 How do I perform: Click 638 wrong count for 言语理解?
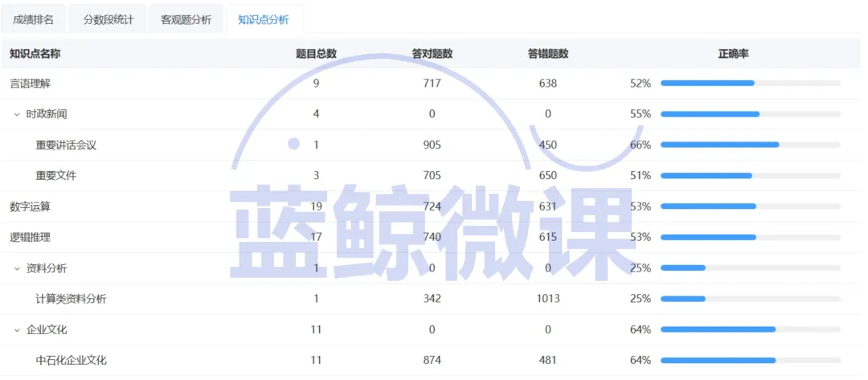pyautogui.click(x=548, y=84)
